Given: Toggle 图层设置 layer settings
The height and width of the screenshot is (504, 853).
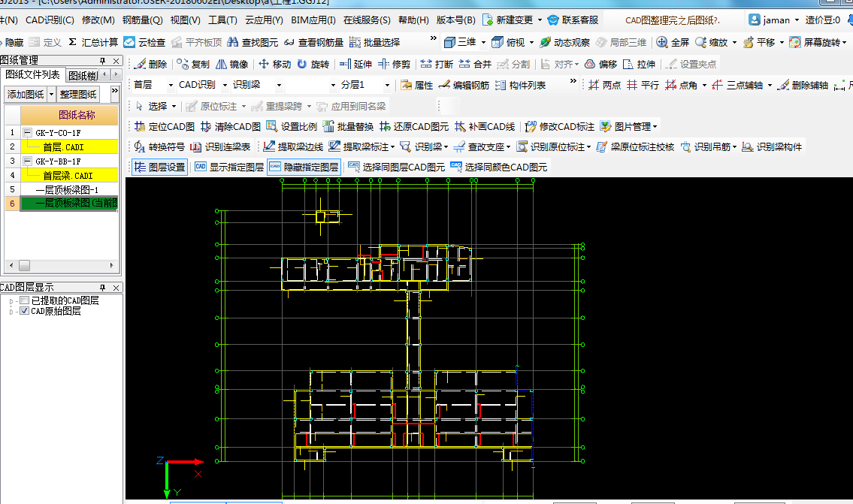Looking at the screenshot, I should pyautogui.click(x=160, y=167).
